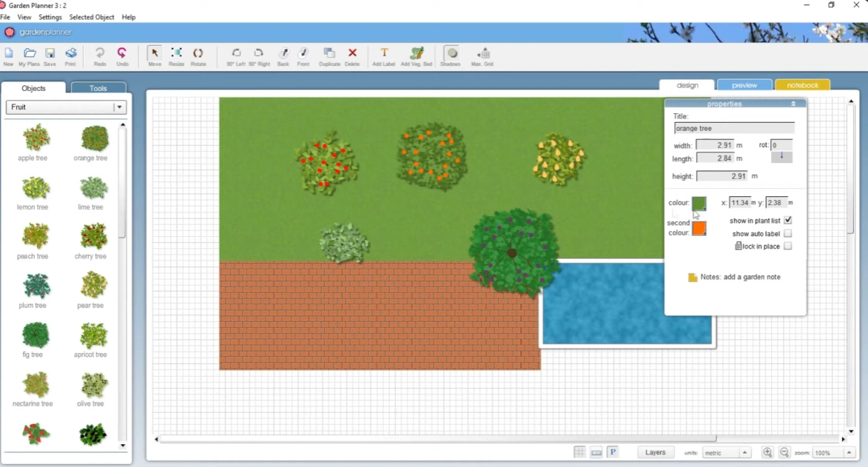Click lock icon beside lock in place
Image resolution: width=868 pixels, height=467 pixels.
coord(738,246)
